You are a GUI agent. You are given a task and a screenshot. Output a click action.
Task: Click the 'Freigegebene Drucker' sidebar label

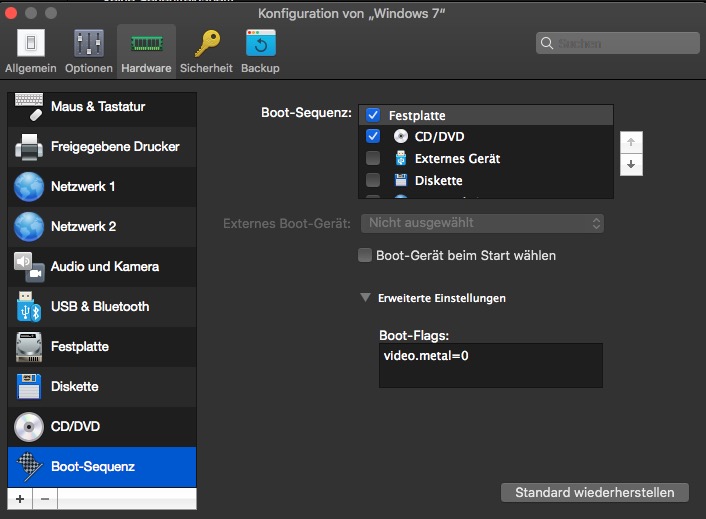(x=115, y=147)
